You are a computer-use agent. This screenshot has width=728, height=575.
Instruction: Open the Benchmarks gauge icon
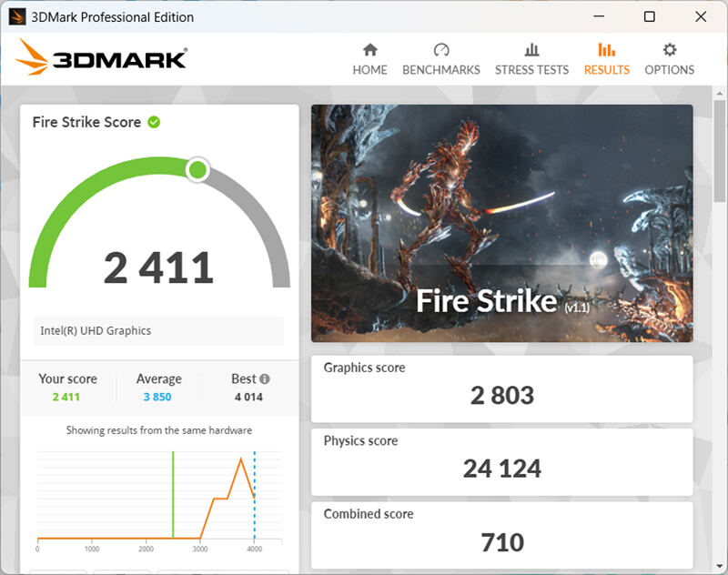[441, 50]
